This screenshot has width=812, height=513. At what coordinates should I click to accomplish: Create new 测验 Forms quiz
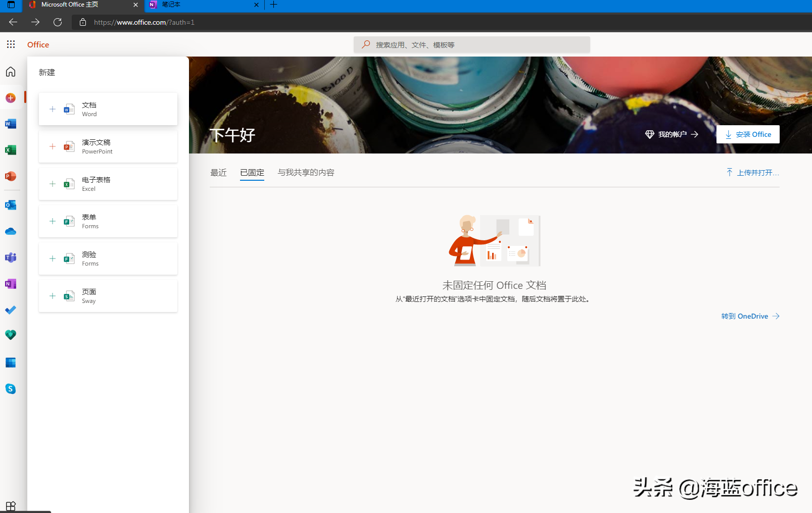click(108, 259)
